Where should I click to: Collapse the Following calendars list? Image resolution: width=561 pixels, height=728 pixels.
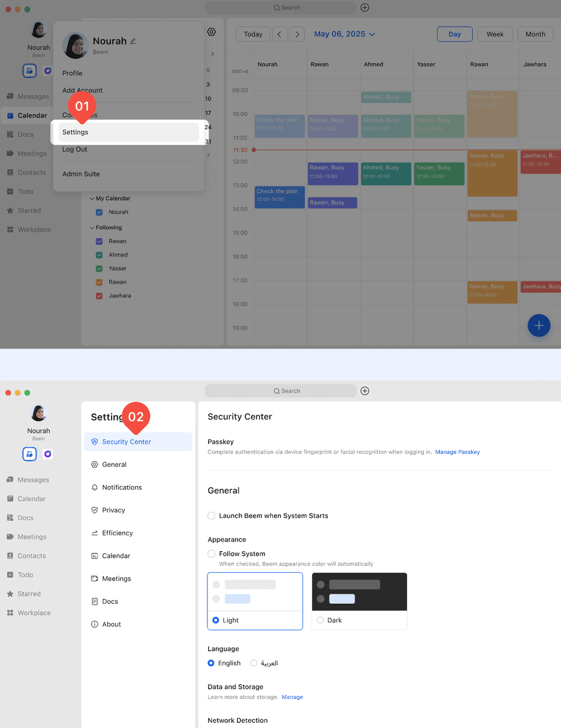[x=92, y=227]
